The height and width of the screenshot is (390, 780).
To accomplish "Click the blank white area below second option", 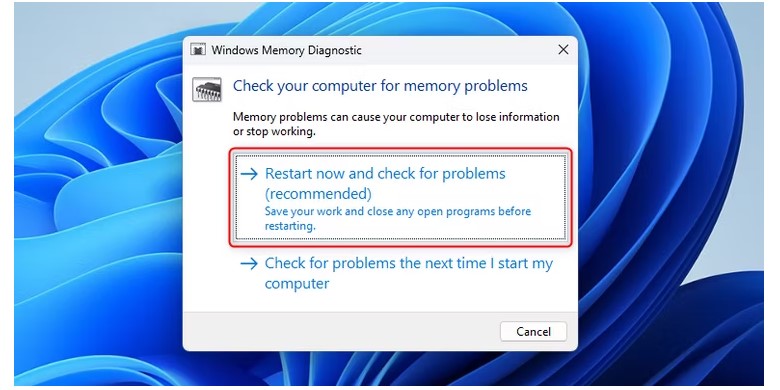I will pos(381,303).
